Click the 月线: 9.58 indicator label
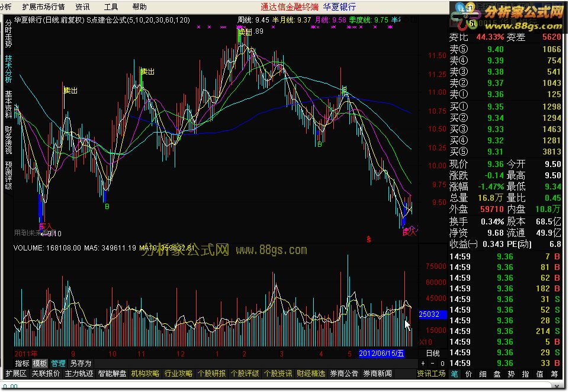 (330, 20)
